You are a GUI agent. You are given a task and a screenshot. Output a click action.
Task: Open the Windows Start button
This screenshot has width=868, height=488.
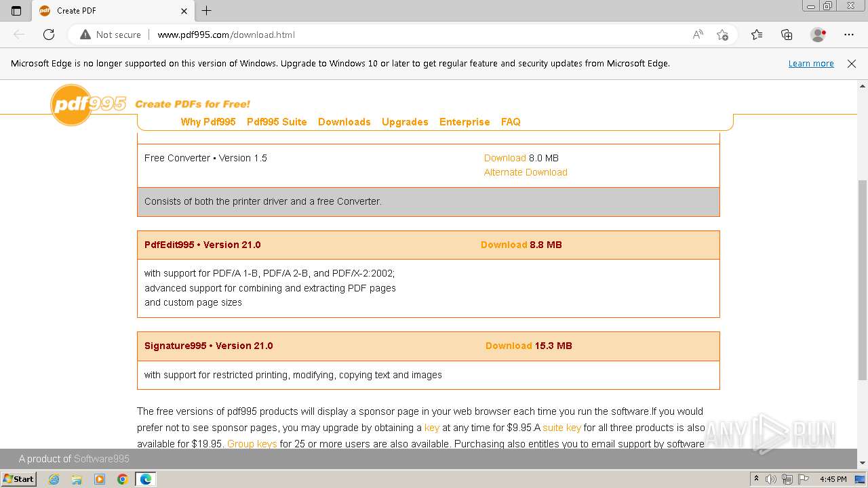tap(19, 479)
